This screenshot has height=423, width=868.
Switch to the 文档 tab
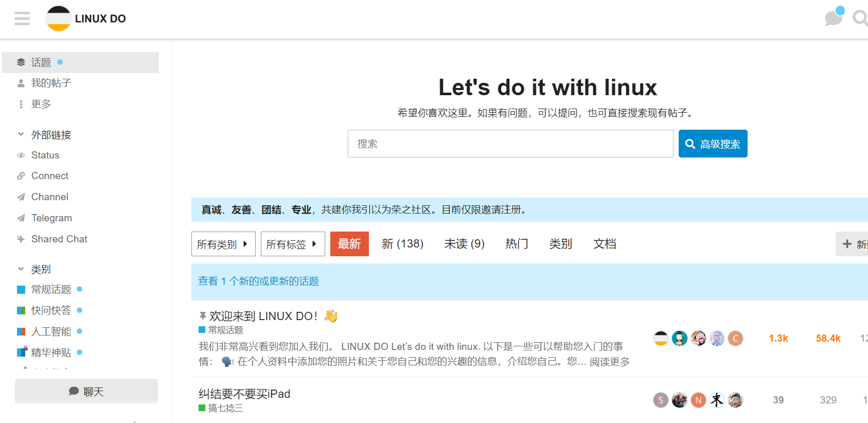(x=605, y=244)
